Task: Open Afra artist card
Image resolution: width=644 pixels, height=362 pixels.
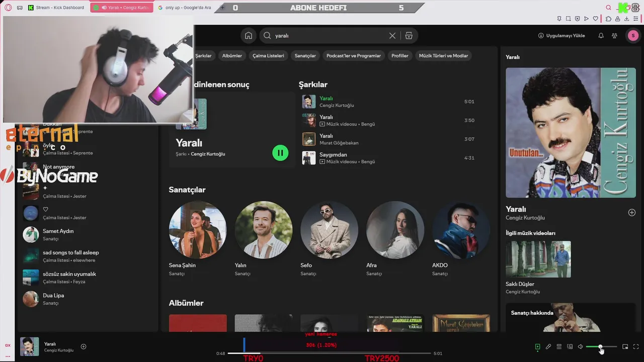Action: point(395,239)
